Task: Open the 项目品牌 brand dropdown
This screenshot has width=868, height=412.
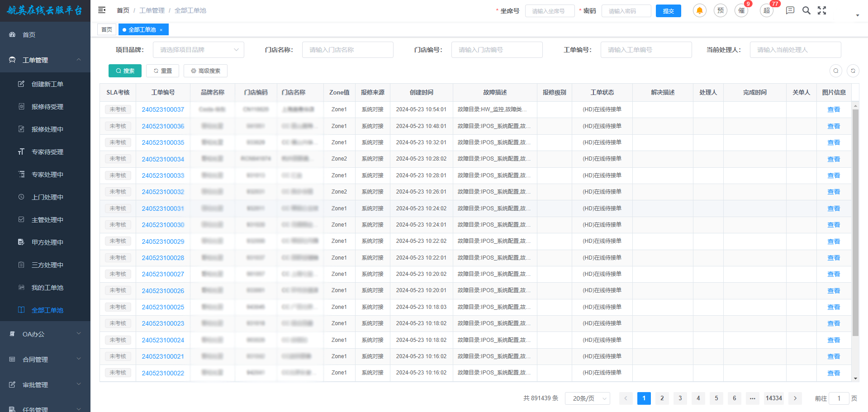Action: (x=198, y=50)
